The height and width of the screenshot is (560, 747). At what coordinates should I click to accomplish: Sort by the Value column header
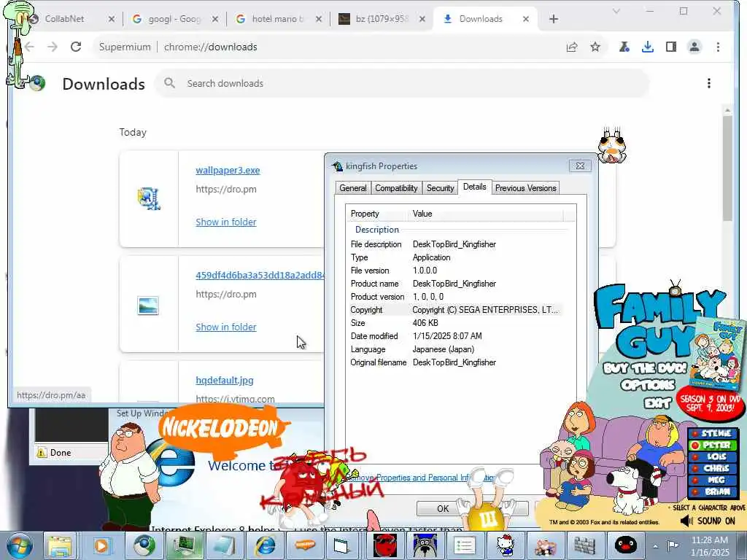tap(487, 214)
